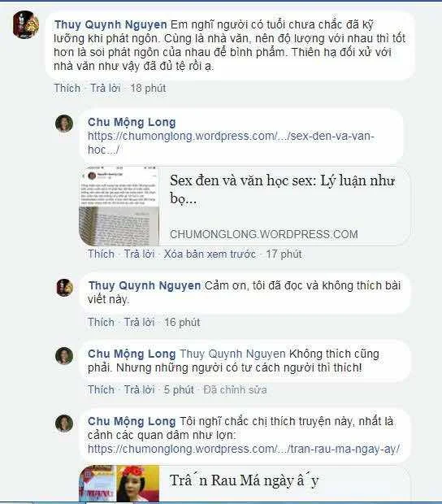Click Chu Mộng Long's avatar next to 'Không thích cũng phải'

(64, 355)
